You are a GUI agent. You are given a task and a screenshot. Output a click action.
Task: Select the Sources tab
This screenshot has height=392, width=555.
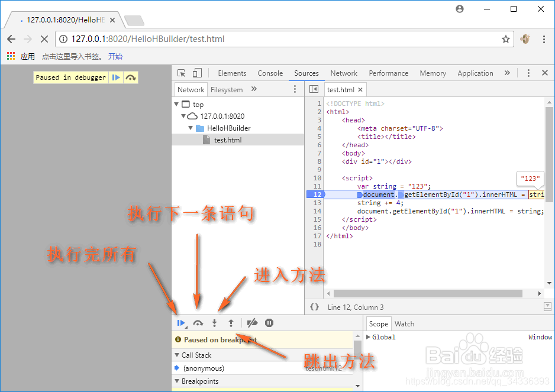coord(306,73)
